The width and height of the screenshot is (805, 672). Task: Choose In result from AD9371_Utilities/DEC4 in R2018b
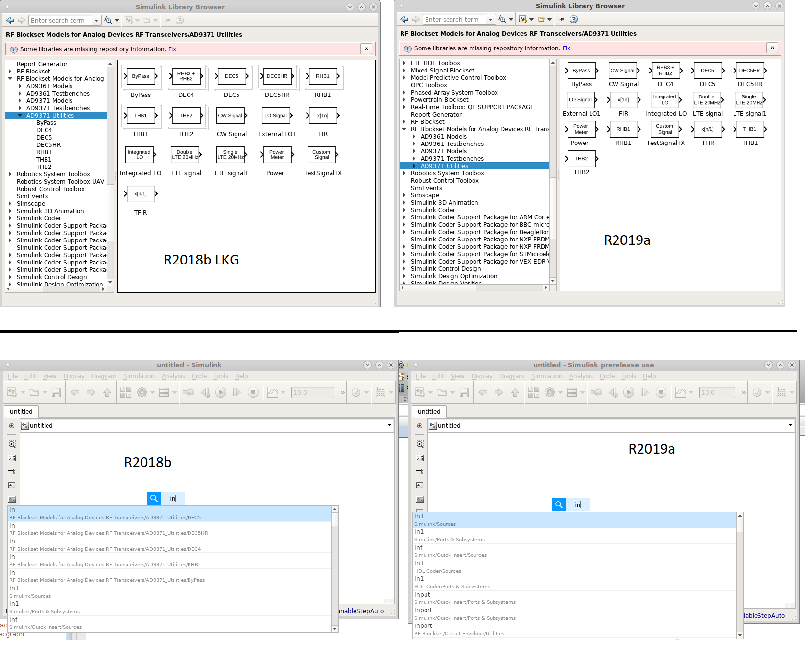[170, 545]
